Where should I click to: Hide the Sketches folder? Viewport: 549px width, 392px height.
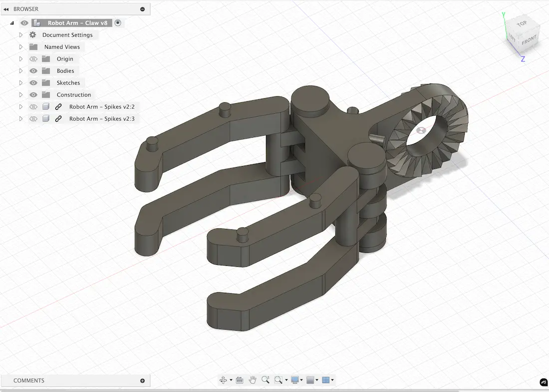coord(33,82)
